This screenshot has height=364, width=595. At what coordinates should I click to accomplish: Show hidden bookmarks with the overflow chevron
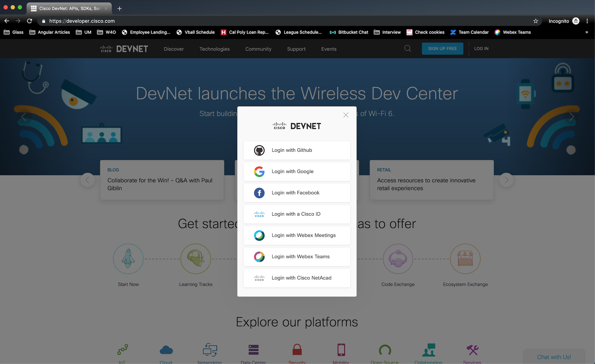pos(587,32)
